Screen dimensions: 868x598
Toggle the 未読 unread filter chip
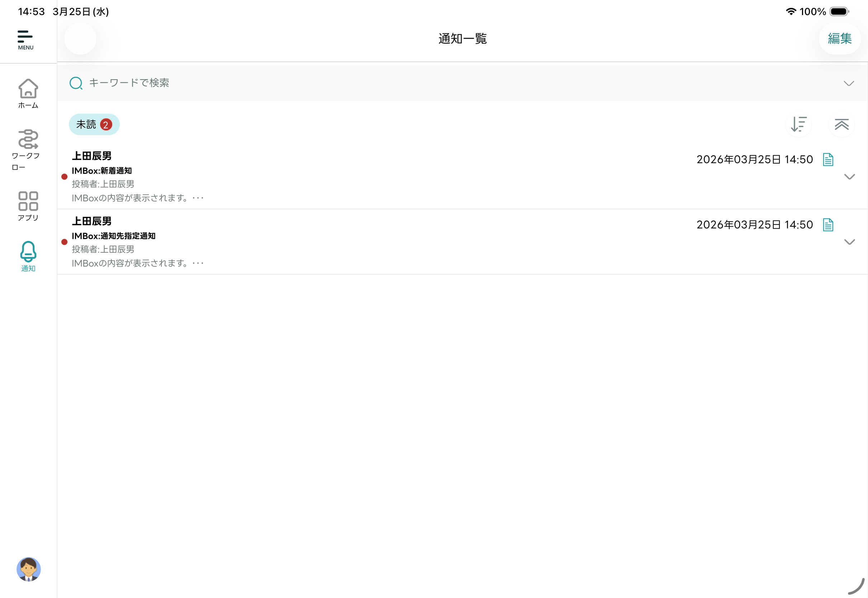tap(94, 124)
